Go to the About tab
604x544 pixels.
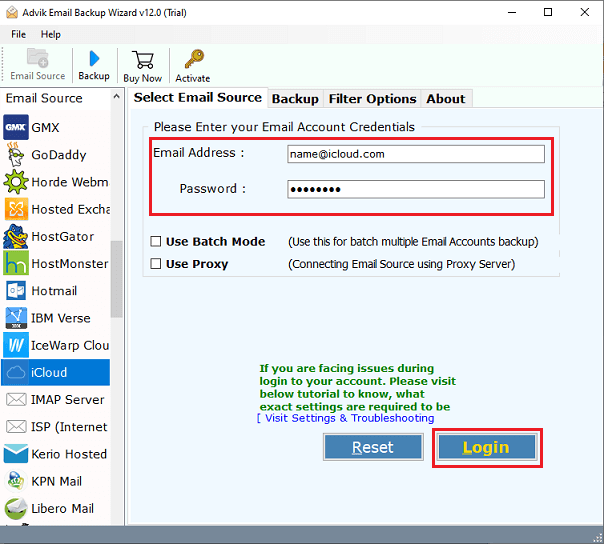pos(445,99)
